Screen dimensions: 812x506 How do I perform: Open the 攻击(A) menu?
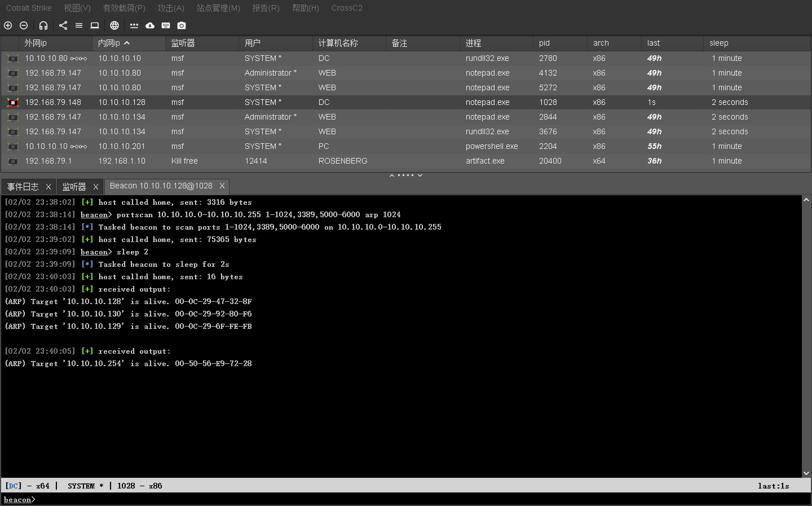(171, 8)
